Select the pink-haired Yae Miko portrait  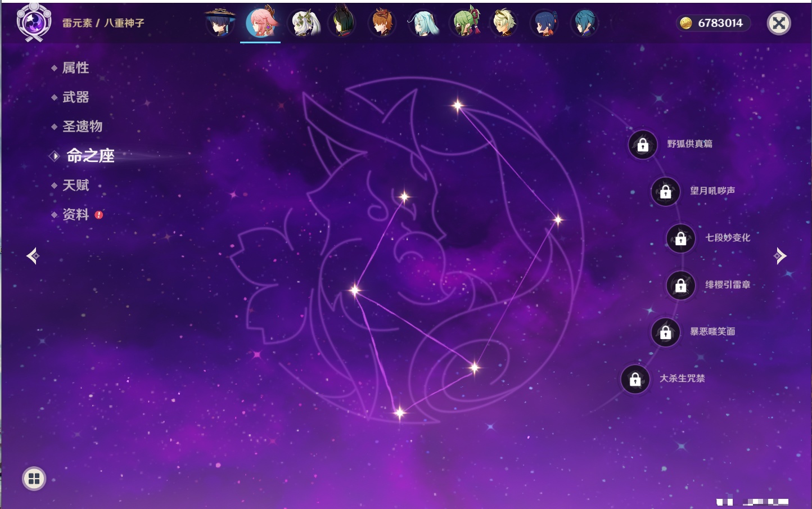coord(261,22)
